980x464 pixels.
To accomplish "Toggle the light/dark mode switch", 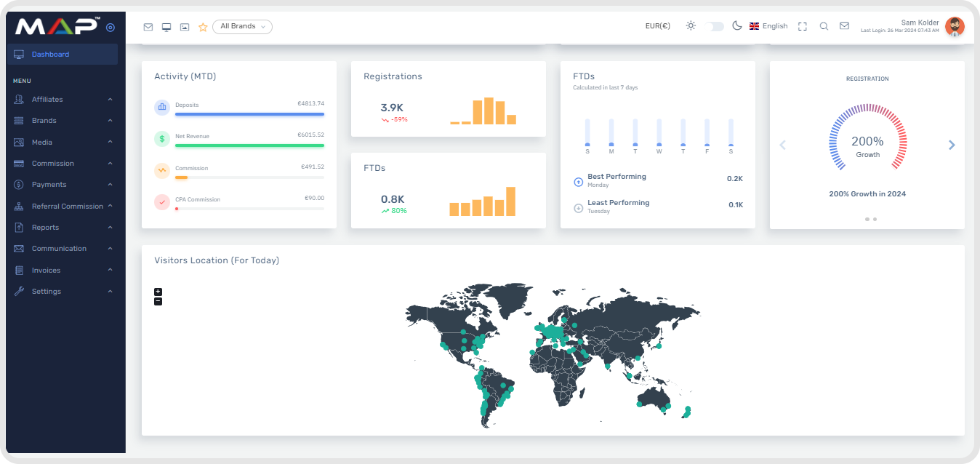I will pos(715,26).
